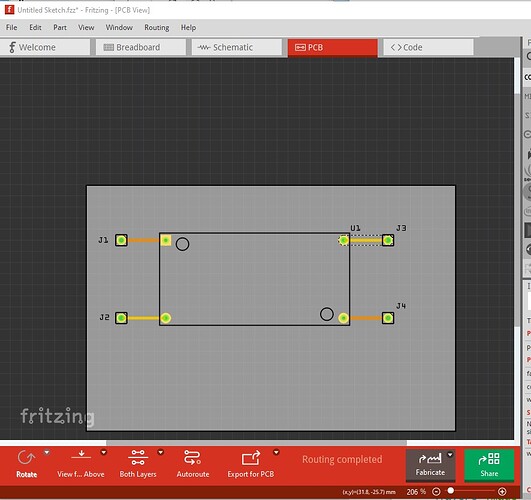Click the Fritzing app icon in title bar
The image size is (531, 500).
[x=9, y=10]
